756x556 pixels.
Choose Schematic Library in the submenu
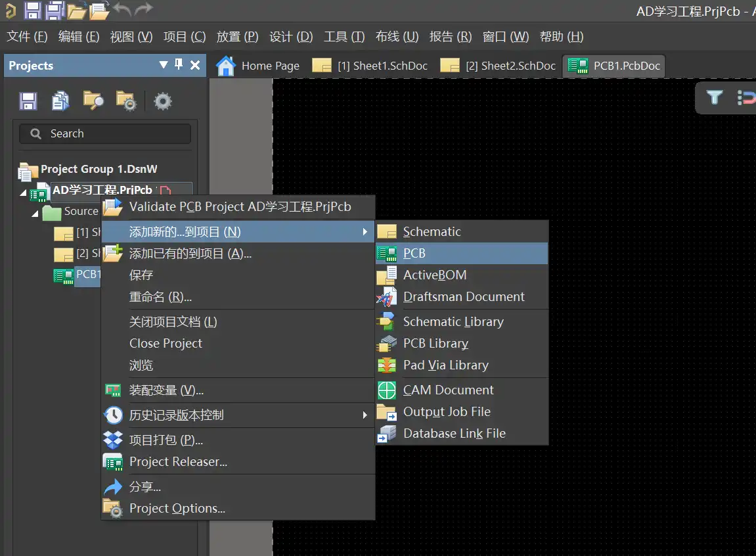click(453, 321)
